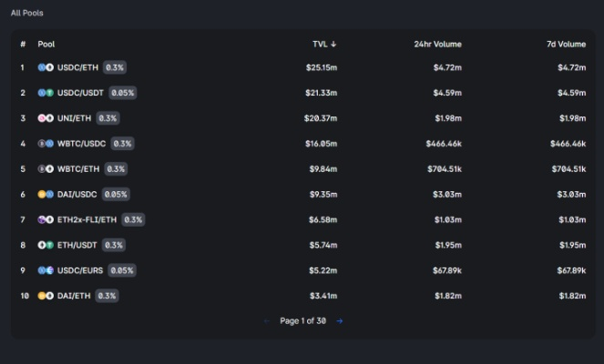604x364 pixels.
Task: Open the DAI/ETH pool row
Action: (75, 296)
